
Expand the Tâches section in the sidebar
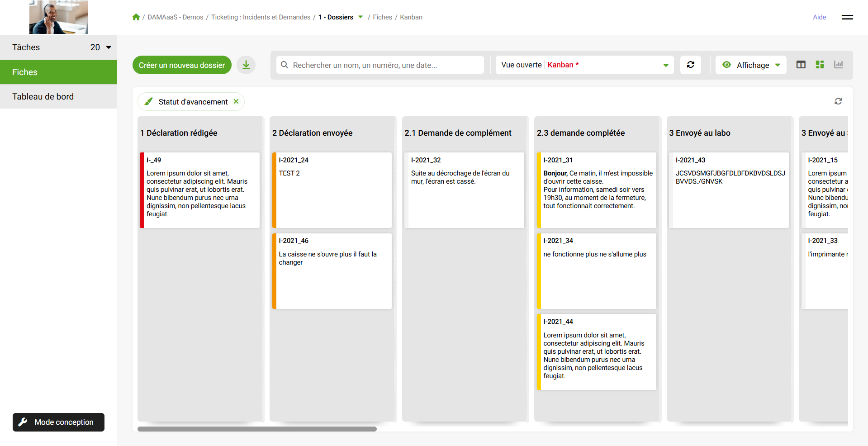coord(109,47)
